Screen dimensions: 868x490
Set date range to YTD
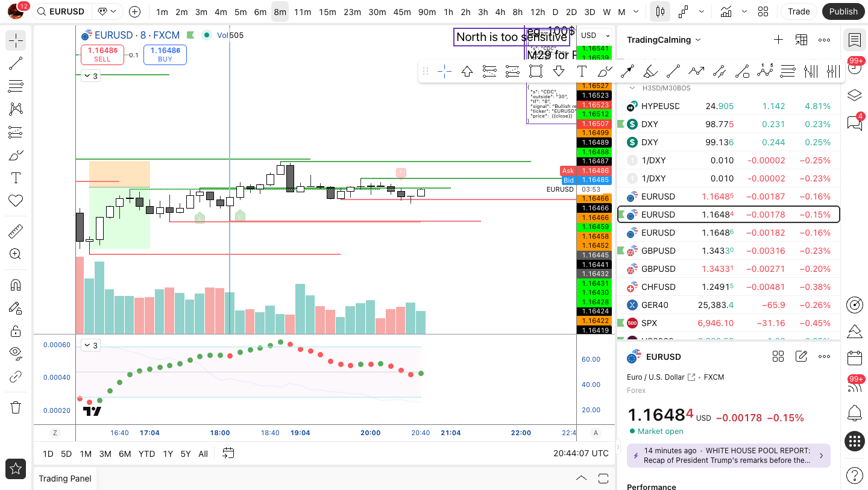[x=146, y=454]
